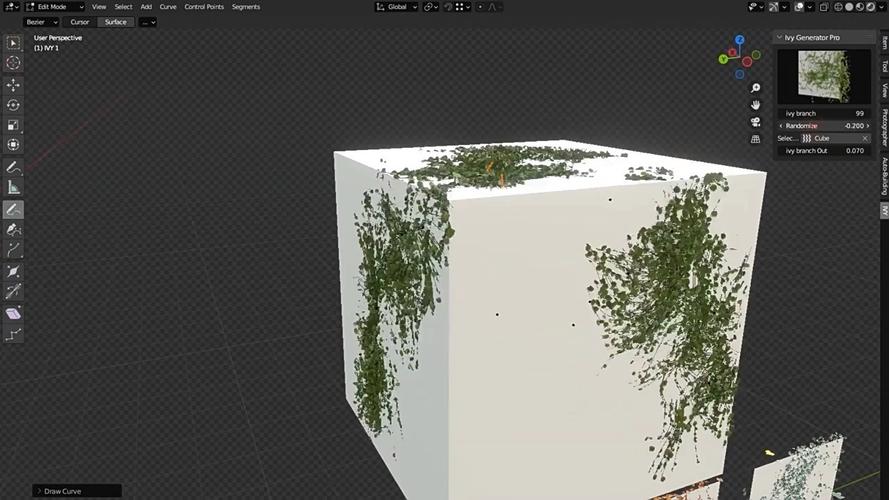Switch to the Photographer sidebar tab
889x500 pixels.
point(884,128)
